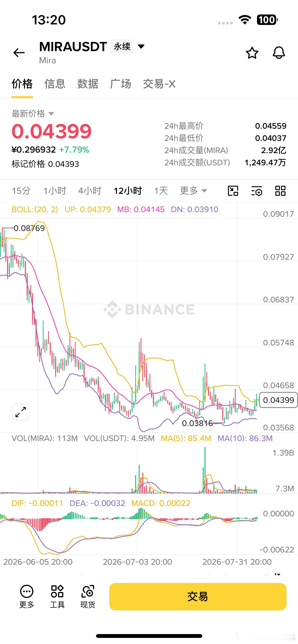Image resolution: width=298 pixels, height=644 pixels.
Task: Tap the +7.79% change percentage
Action: click(x=74, y=150)
